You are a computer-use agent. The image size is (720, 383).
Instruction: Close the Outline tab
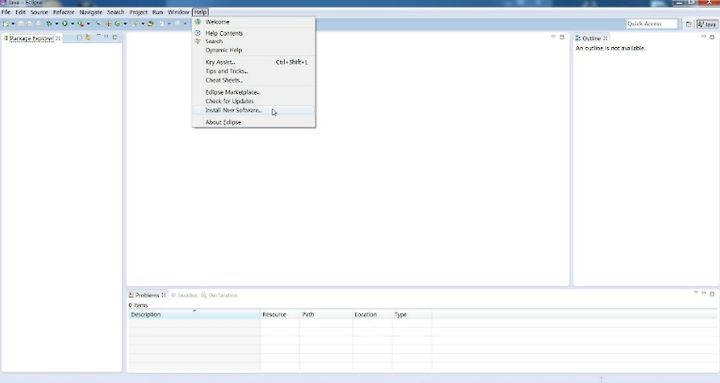pos(605,39)
